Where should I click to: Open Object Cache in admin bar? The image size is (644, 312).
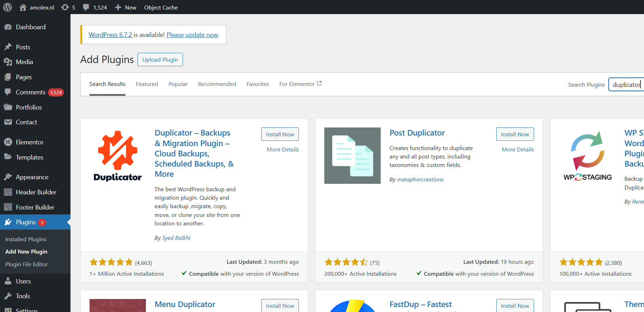pyautogui.click(x=161, y=7)
